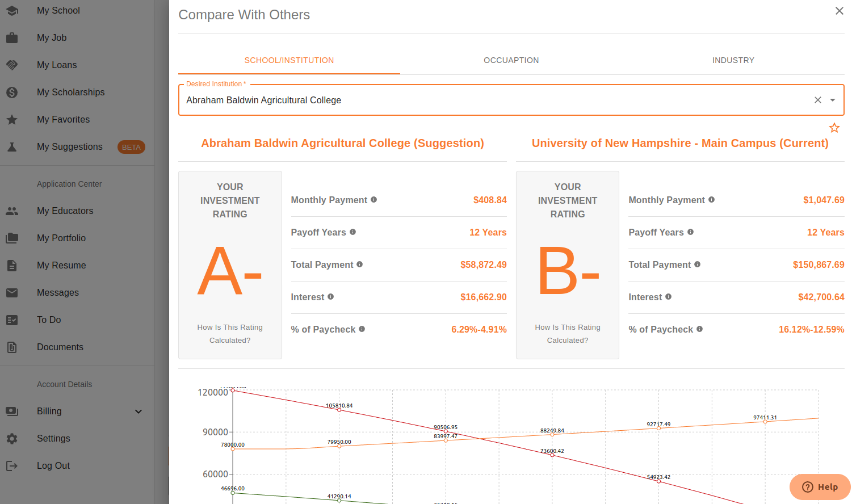
Task: Click chart data point labeled 92717.49
Action: coord(658,429)
